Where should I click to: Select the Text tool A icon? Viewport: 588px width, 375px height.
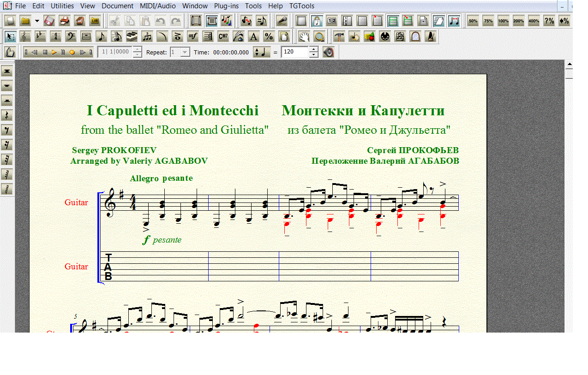pyautogui.click(x=253, y=36)
